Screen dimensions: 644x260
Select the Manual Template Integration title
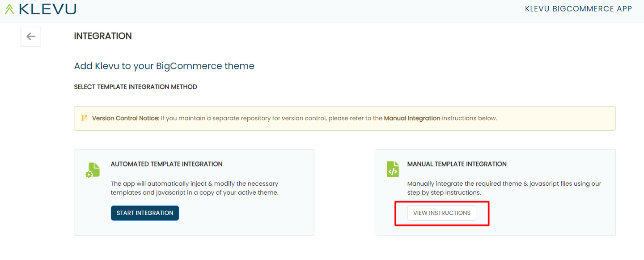[457, 164]
